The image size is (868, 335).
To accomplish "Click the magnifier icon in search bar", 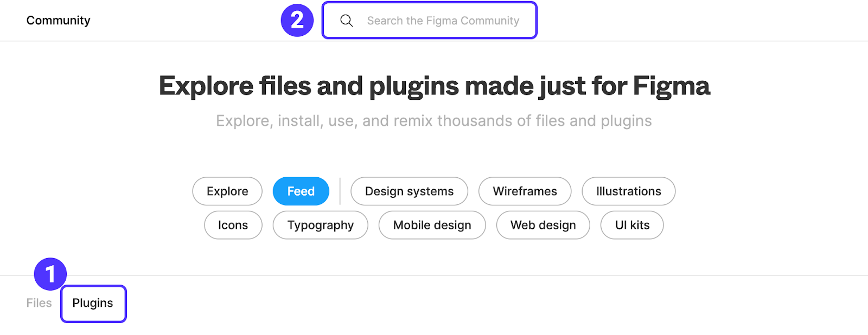I will [x=347, y=21].
